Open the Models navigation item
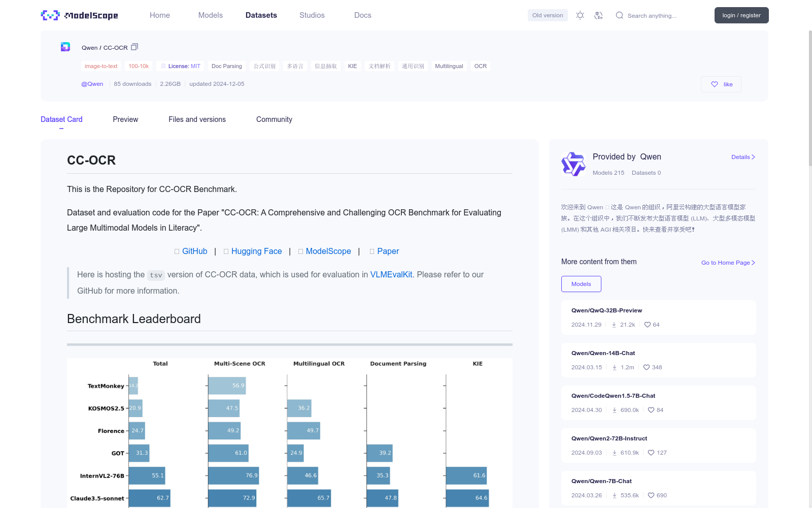The image size is (812, 508). 211,15
